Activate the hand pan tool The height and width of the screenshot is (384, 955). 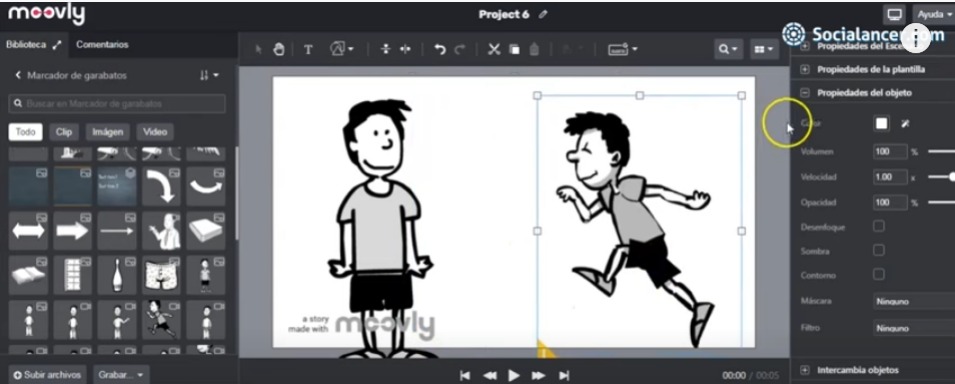point(278,50)
